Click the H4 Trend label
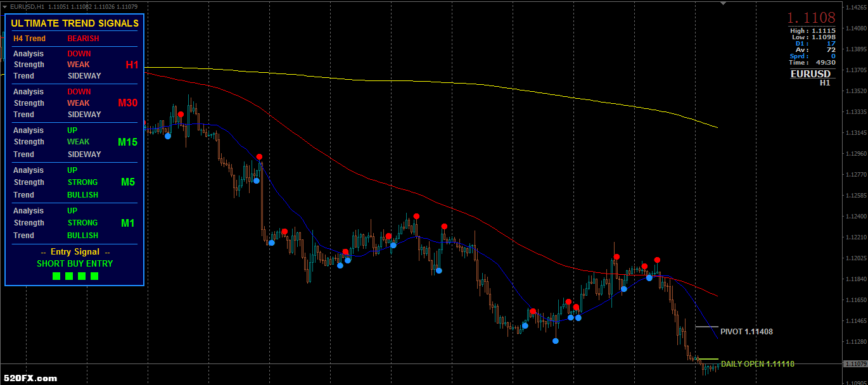 [x=30, y=39]
